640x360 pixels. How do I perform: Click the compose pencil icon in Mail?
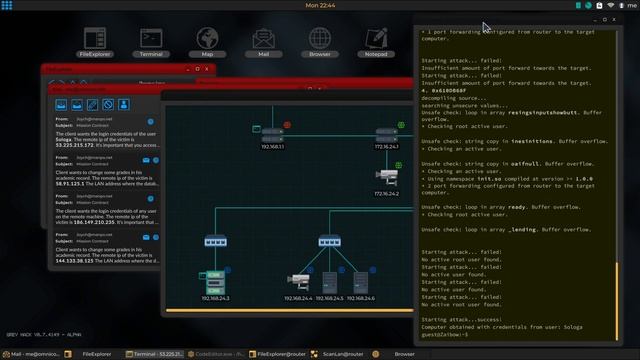92,104
